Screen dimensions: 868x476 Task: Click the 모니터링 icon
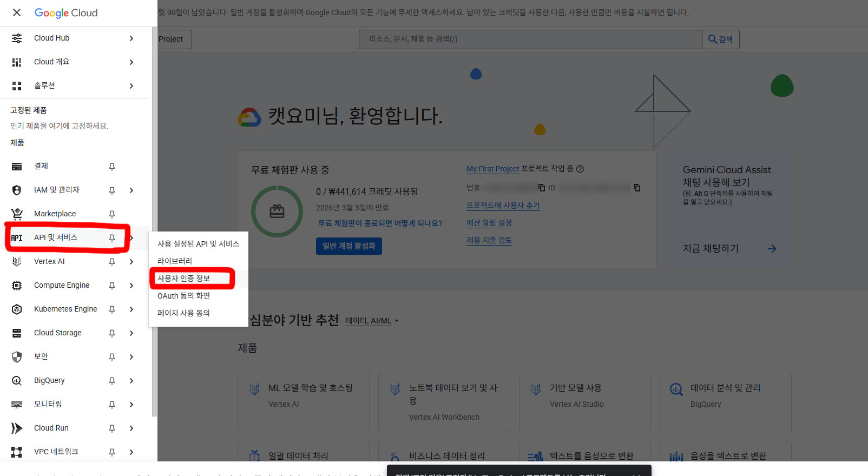17,405
